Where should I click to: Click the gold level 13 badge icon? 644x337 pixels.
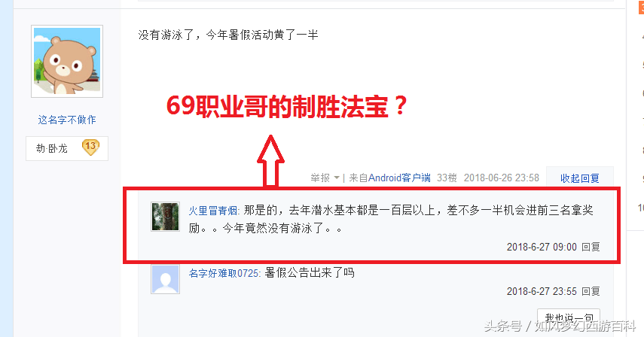coord(90,147)
